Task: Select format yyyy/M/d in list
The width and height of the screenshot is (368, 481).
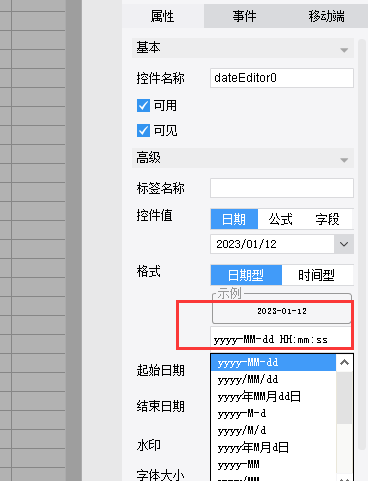Action: coord(273,430)
